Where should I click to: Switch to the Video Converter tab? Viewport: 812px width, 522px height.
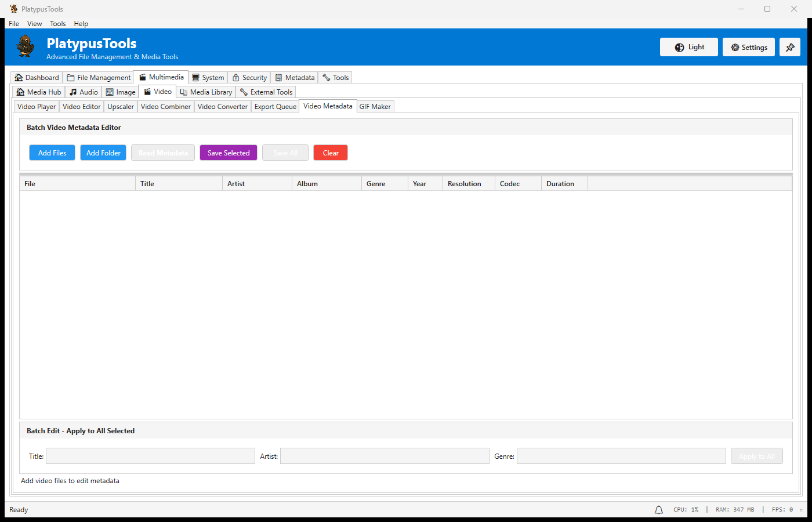tap(222, 107)
